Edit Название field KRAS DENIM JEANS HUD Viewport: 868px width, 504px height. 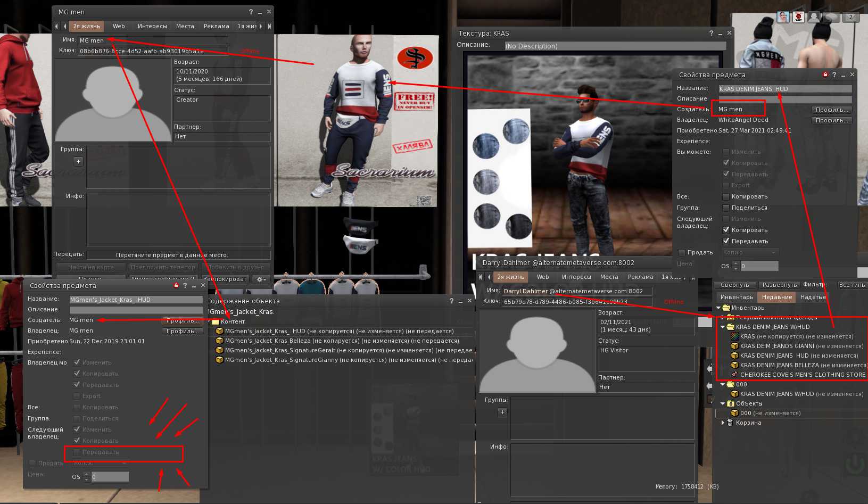785,89
